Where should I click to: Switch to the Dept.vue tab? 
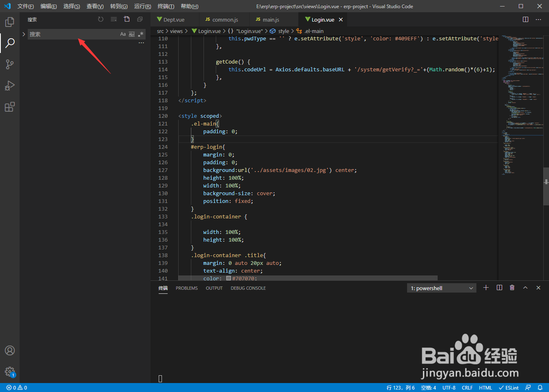[175, 20]
